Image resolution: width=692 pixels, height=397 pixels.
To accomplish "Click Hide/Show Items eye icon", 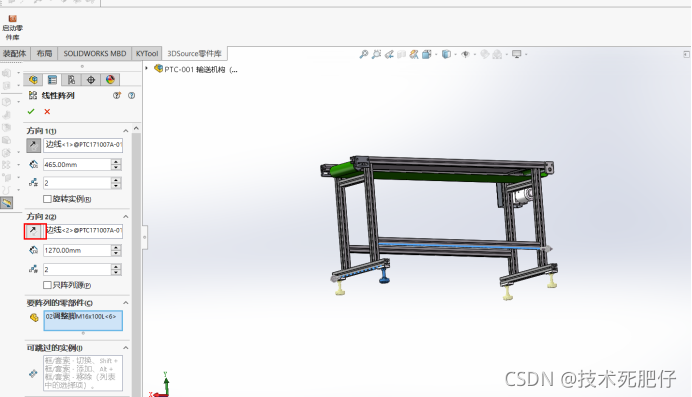I will 465,54.
